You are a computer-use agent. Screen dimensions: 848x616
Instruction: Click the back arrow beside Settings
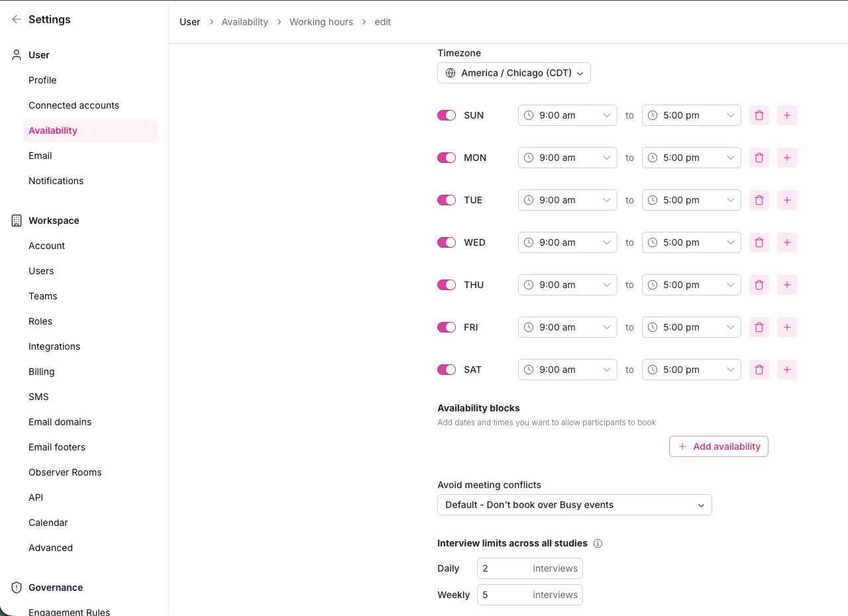click(17, 19)
